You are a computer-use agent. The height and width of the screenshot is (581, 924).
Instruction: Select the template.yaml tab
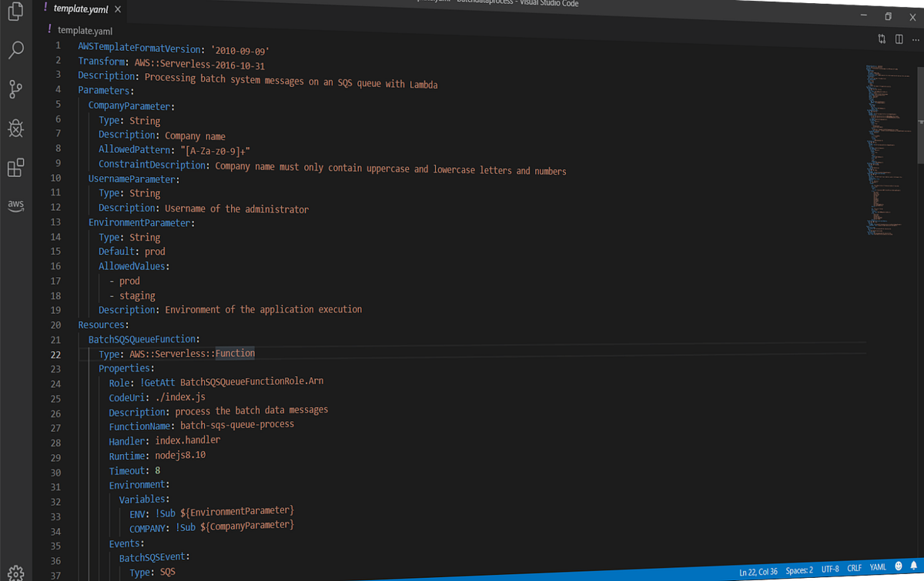[82, 9]
